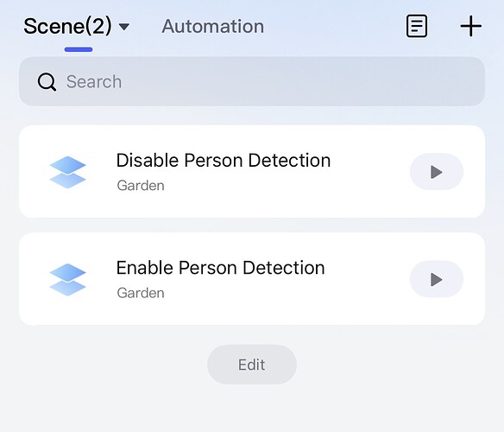Image resolution: width=504 pixels, height=432 pixels.
Task: Click the Search placeholder text
Action: 94,82
